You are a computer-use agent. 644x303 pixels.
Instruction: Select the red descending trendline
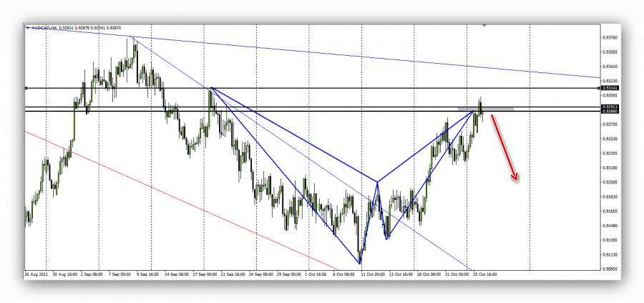tap(179, 201)
